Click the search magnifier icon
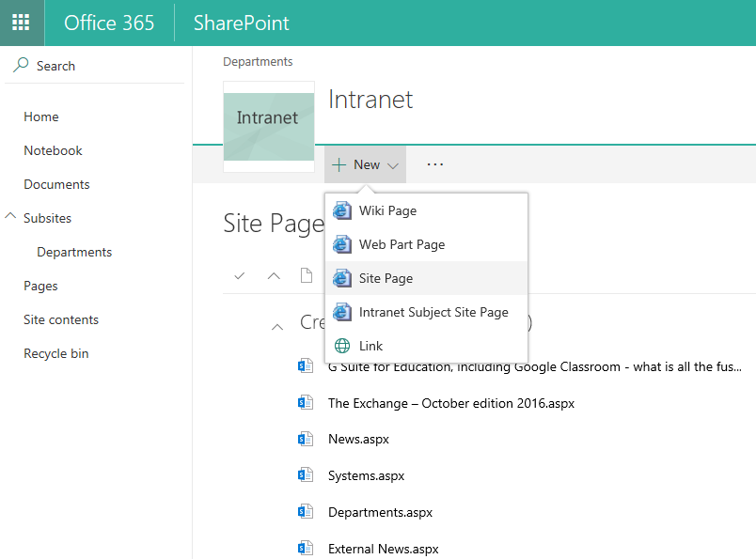The image size is (756, 559). (21, 65)
